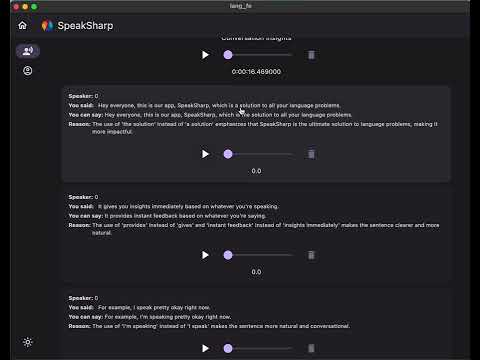Select 'For example, I'm speaking pretty okay' line
This screenshot has width=480, height=360.
pos(150,317)
